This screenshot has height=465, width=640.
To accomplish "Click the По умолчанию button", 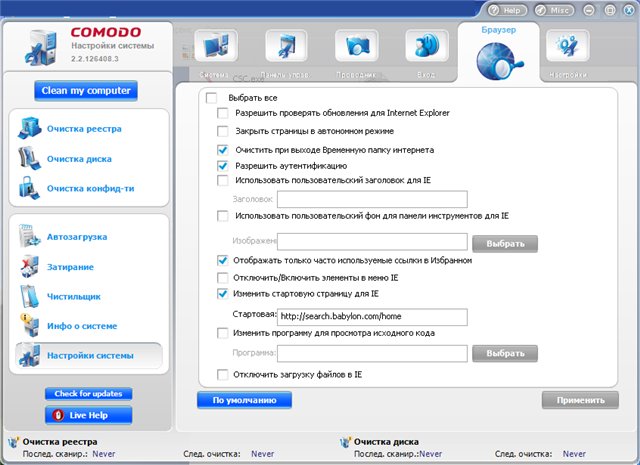I will (244, 400).
